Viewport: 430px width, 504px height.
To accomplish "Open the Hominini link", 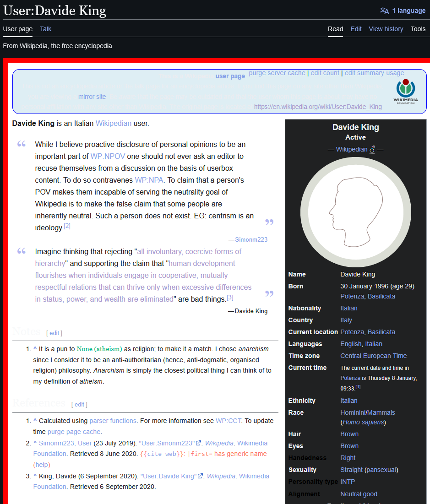I will 353,413.
